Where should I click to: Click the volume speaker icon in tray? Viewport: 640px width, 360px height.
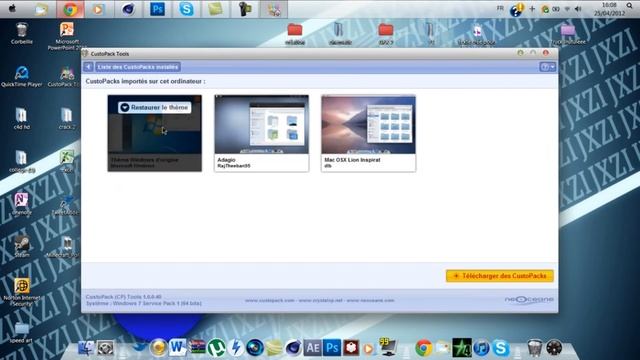click(x=578, y=9)
